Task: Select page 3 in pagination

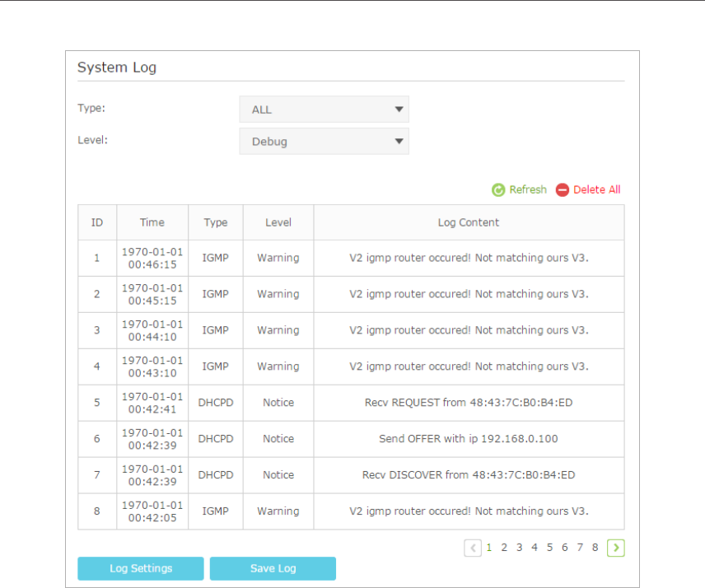Action: pos(519,547)
